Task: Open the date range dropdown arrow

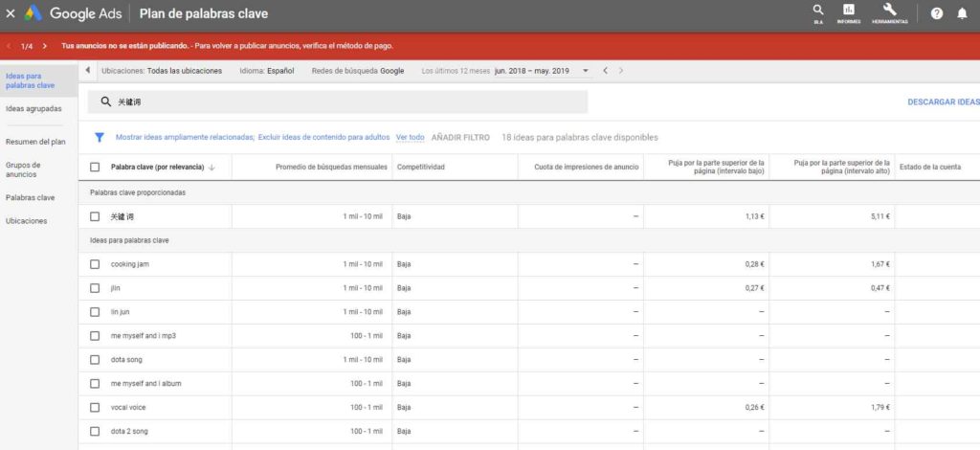Action: click(x=586, y=71)
